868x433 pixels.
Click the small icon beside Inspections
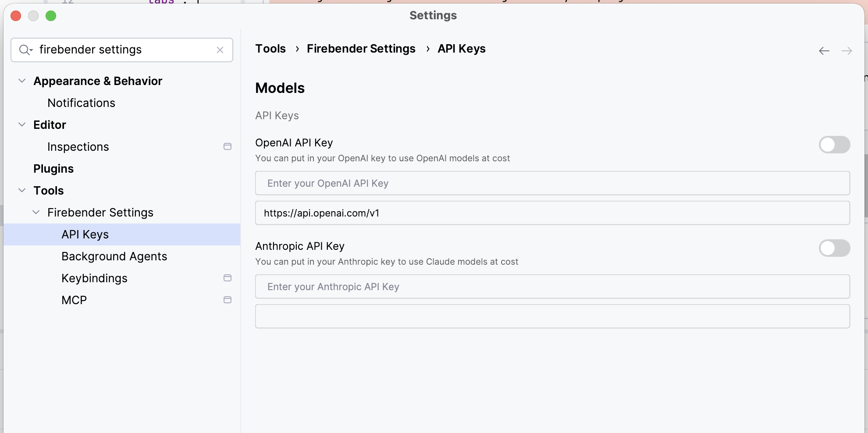point(227,146)
